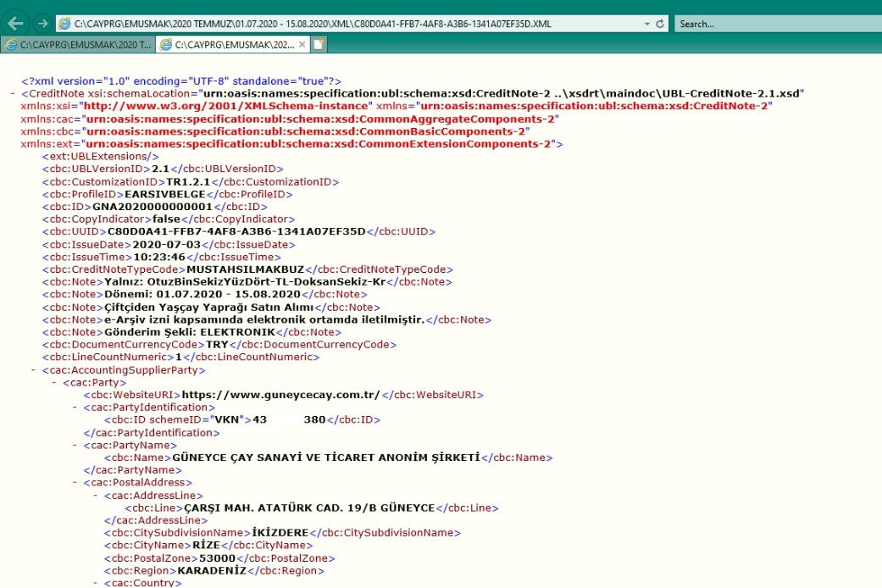Click the CitySubdivisionName value İKİZDERE
882x588 pixels.
[x=280, y=532]
